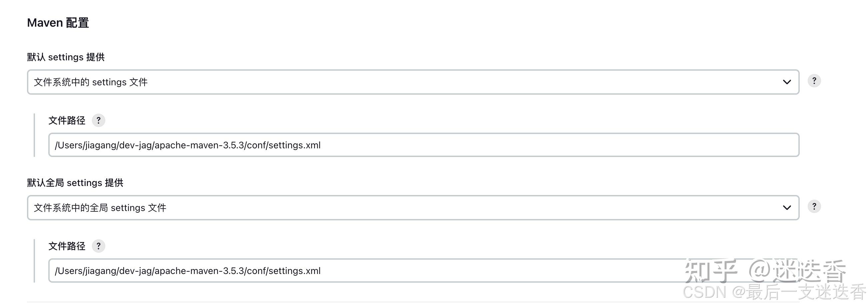This screenshot has height=306, width=868.
Task: Click 文件路径 label under 默认全局 settings 提供
Action: point(67,246)
